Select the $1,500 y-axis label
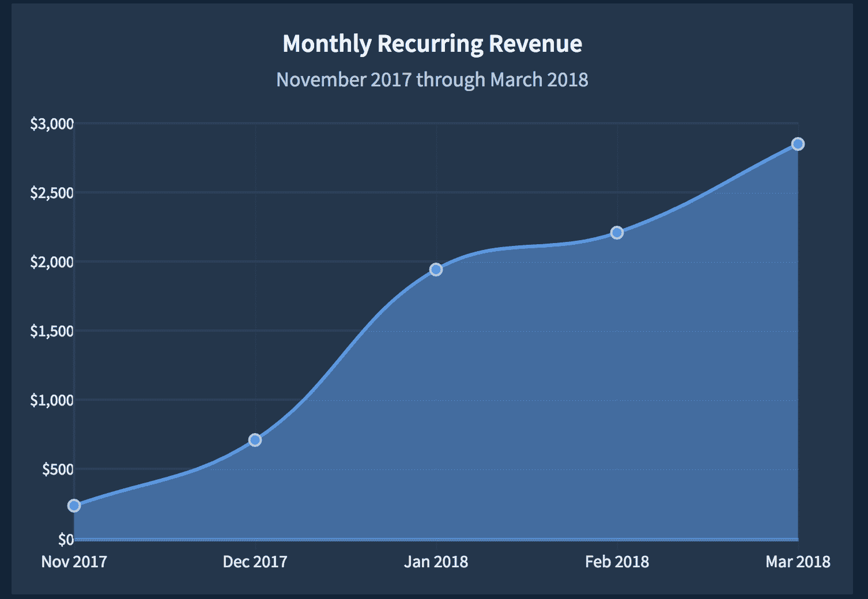This screenshot has width=868, height=599. [52, 331]
